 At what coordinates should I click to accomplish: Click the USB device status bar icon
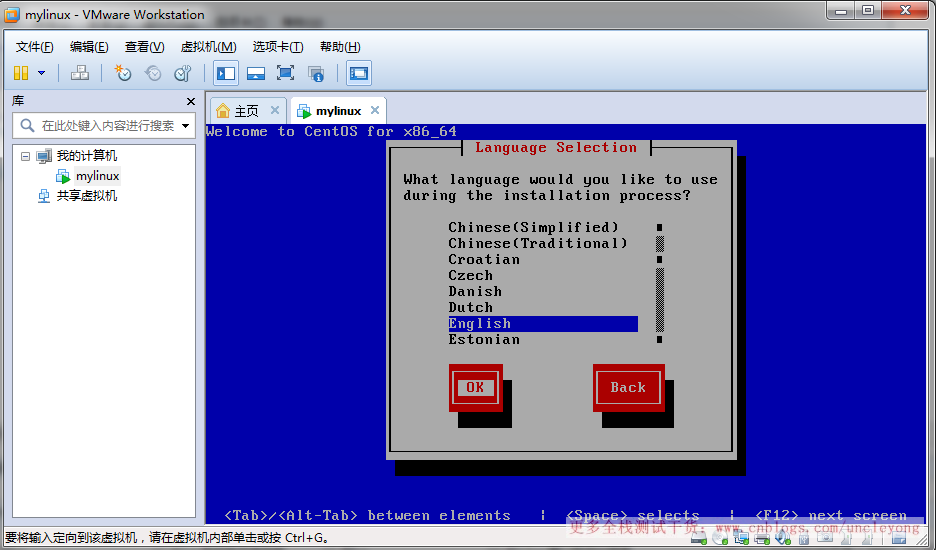pyautogui.click(x=803, y=539)
